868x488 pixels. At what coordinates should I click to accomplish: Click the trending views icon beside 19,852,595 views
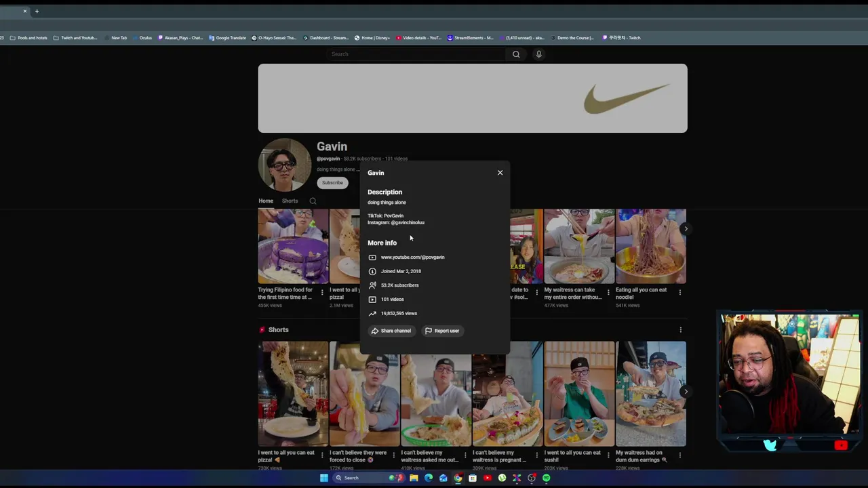[x=372, y=313]
